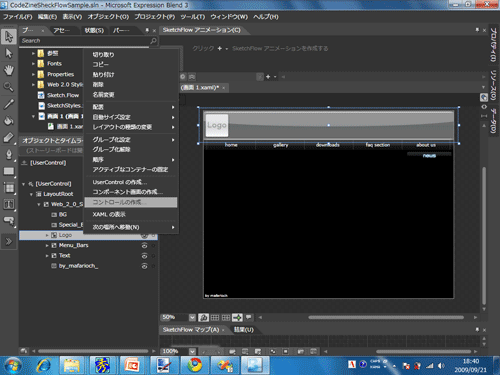Toggle rendering effects icon beside zoom 50%
This screenshot has height=375, width=500.
coord(203,317)
